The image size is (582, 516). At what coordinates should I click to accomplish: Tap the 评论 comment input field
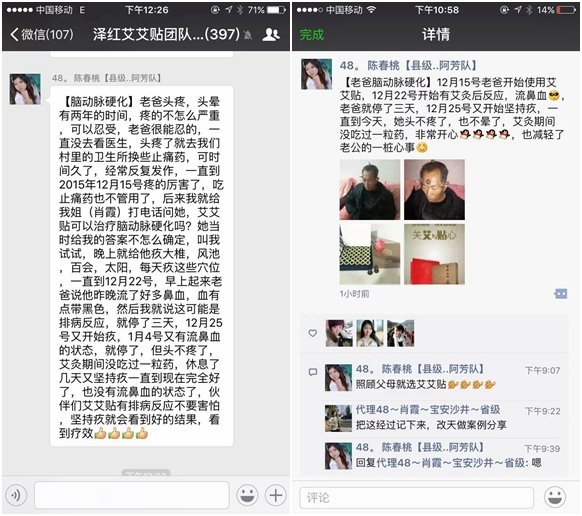point(416,497)
